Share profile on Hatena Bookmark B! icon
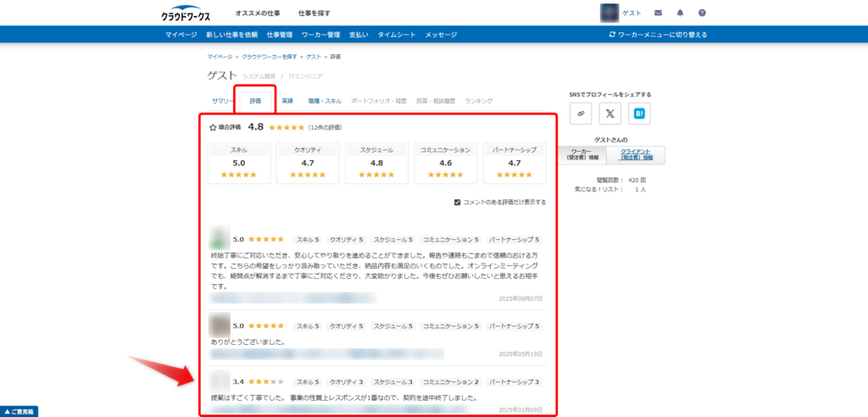This screenshot has height=417, width=868. click(x=640, y=113)
